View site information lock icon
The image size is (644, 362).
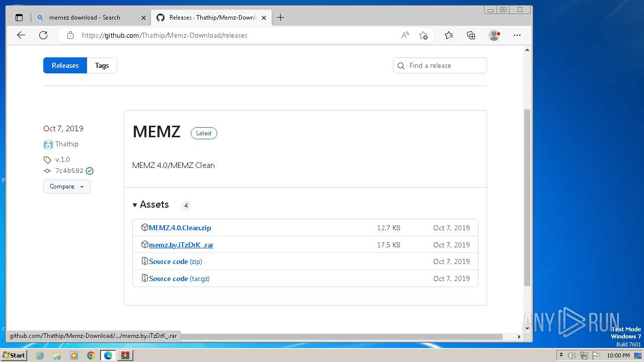(x=70, y=35)
